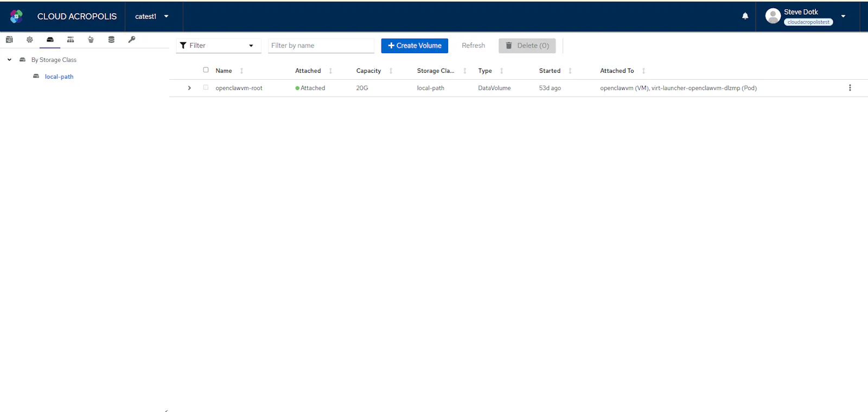Open the bucket tab icon
The image size is (868, 412).
91,40
